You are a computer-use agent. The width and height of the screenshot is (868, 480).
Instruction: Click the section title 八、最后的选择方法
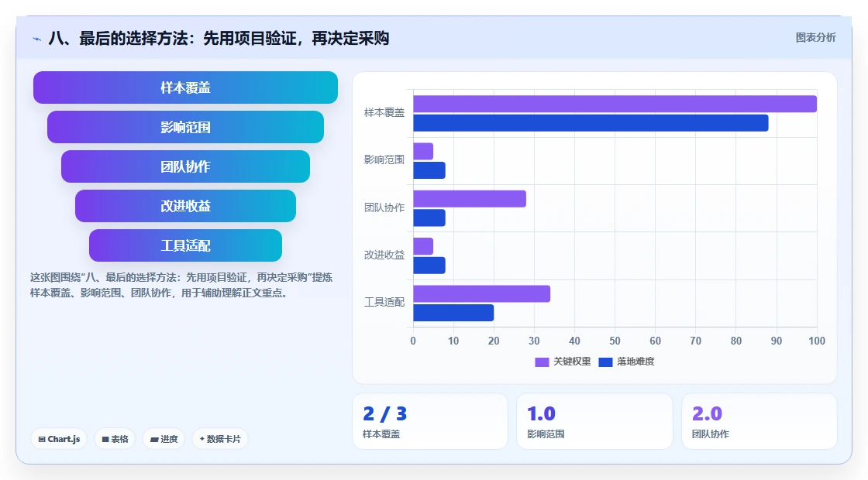click(219, 38)
